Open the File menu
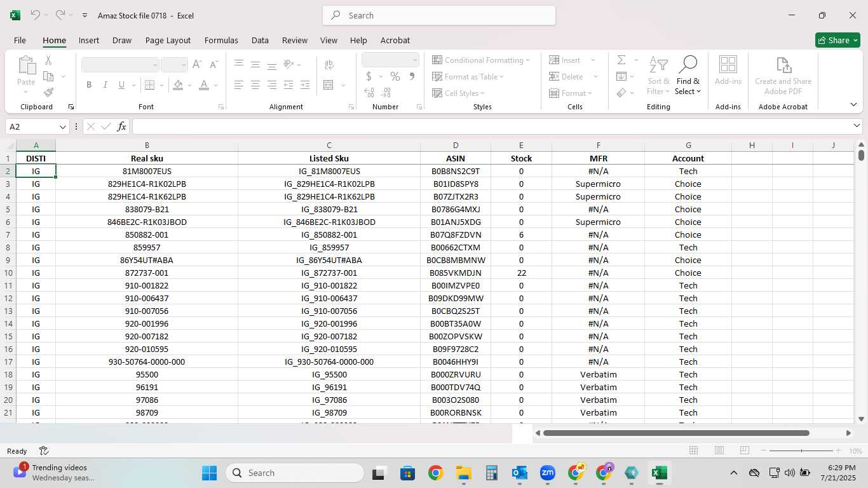Viewport: 868px width, 488px height. click(x=20, y=40)
